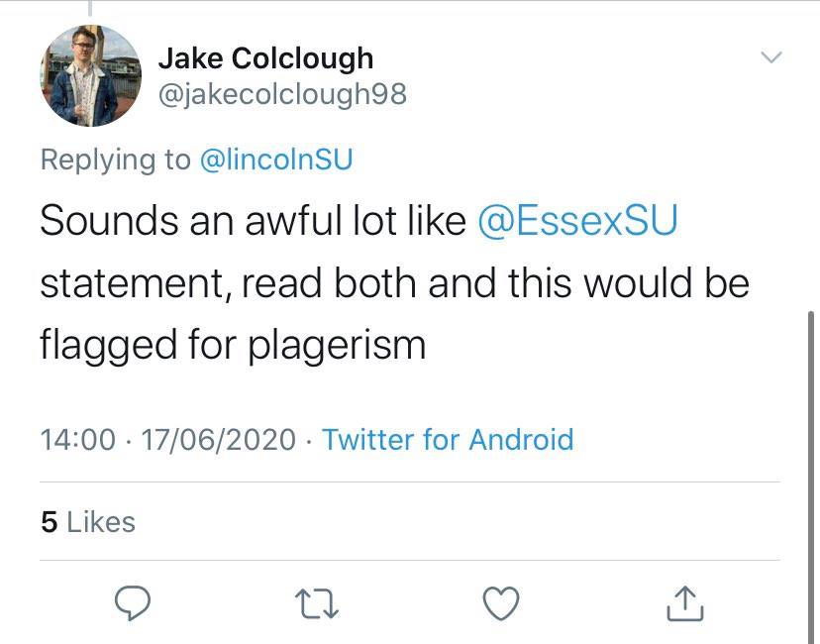Screen dimensions: 820x644
Task: Open the Jake Colclough display name
Action: pyautogui.click(x=265, y=57)
